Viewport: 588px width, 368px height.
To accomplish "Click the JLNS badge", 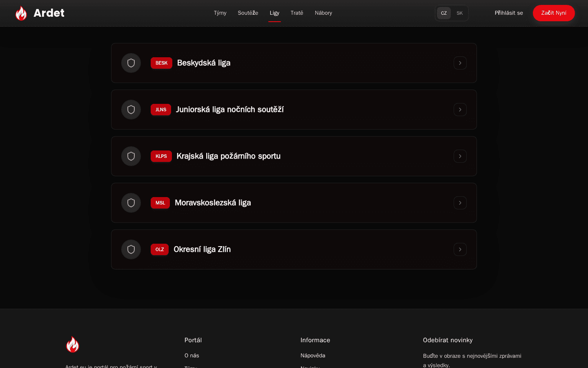I will [x=161, y=110].
